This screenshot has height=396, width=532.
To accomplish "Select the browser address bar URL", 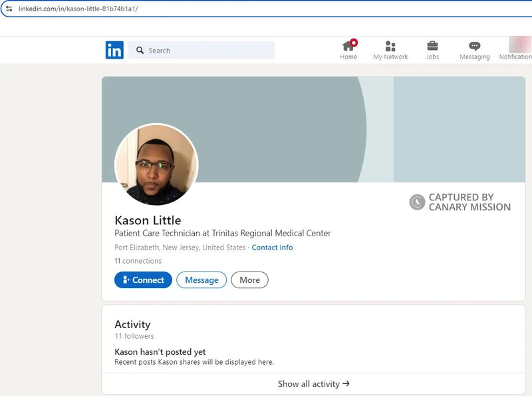I will (x=80, y=8).
